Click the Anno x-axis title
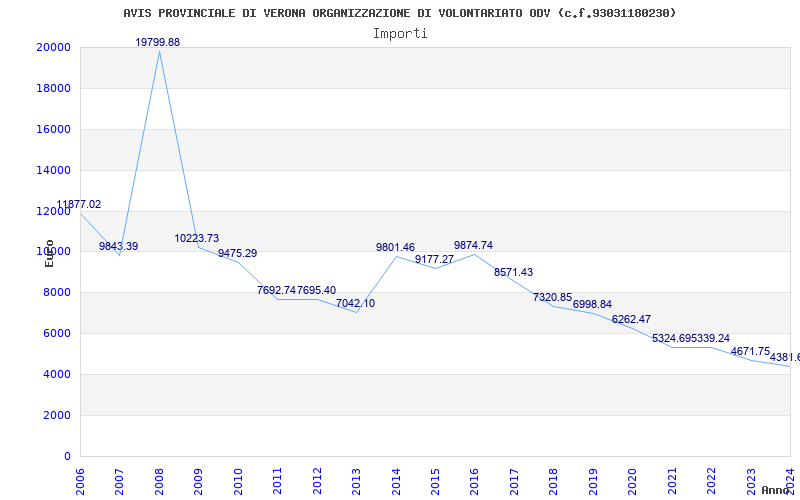800x500 pixels. pos(775,490)
